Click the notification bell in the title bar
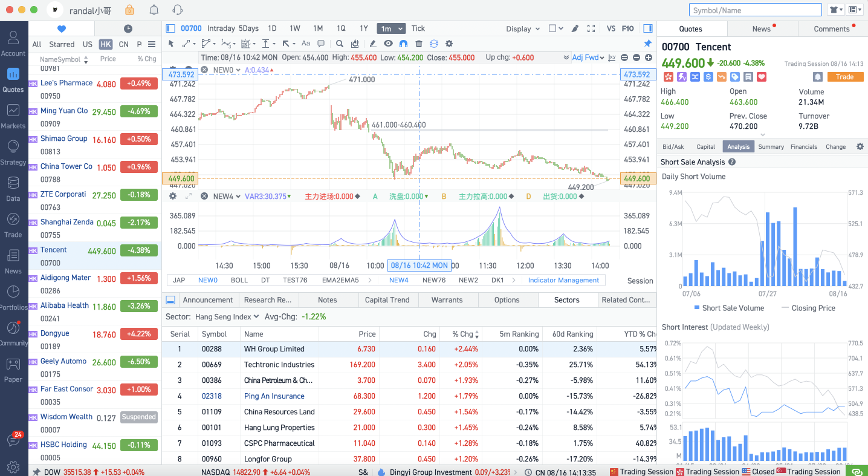 154,10
